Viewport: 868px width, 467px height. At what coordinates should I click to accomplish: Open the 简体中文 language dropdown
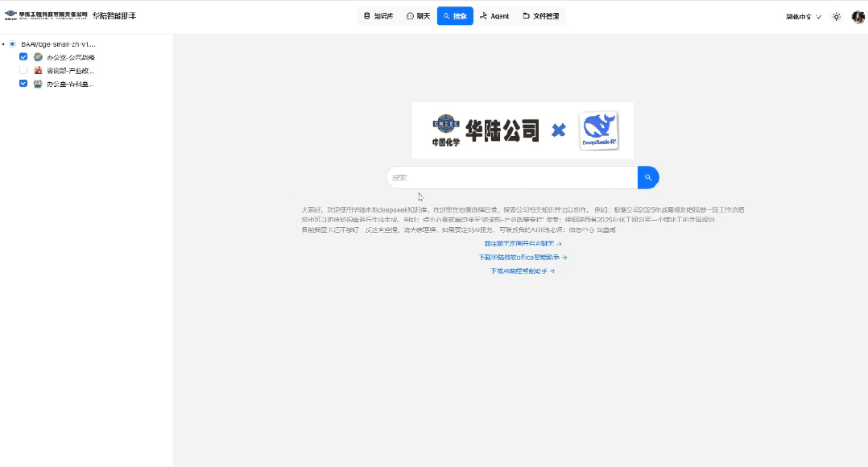[804, 17]
